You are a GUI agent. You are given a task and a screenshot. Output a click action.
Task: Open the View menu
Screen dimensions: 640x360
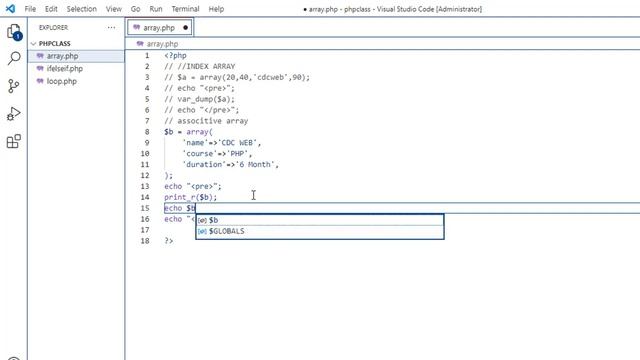114,9
